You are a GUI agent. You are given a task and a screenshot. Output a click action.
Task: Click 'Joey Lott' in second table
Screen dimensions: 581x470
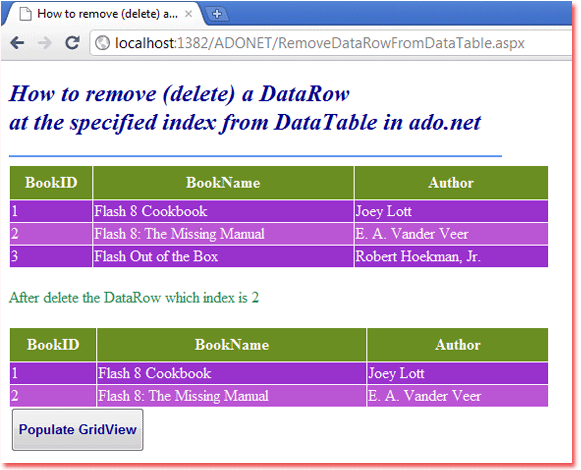458,373
